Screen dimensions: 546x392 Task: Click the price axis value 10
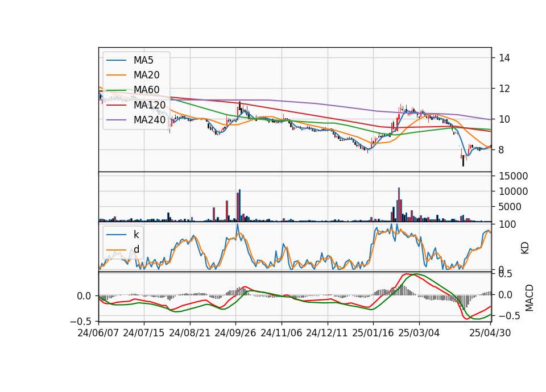click(504, 119)
